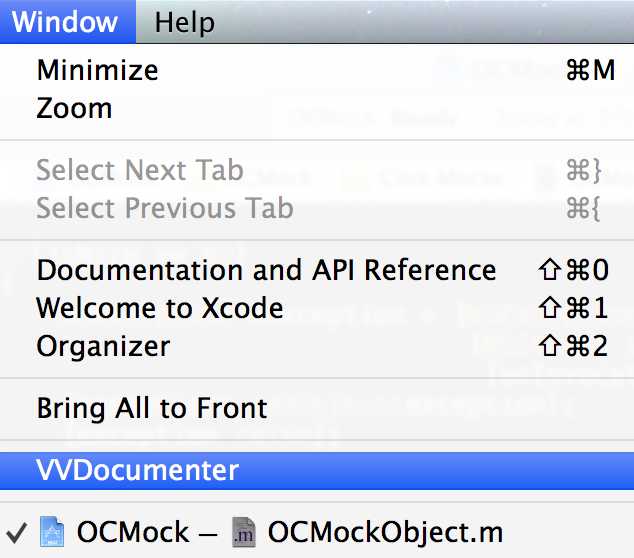Select the Zoom menu item
This screenshot has width=634, height=558.
click(74, 108)
